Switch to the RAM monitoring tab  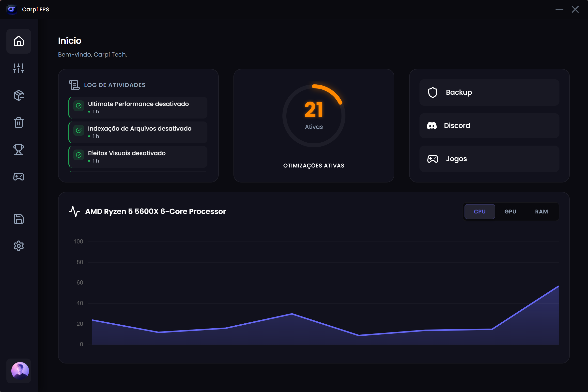click(x=541, y=211)
